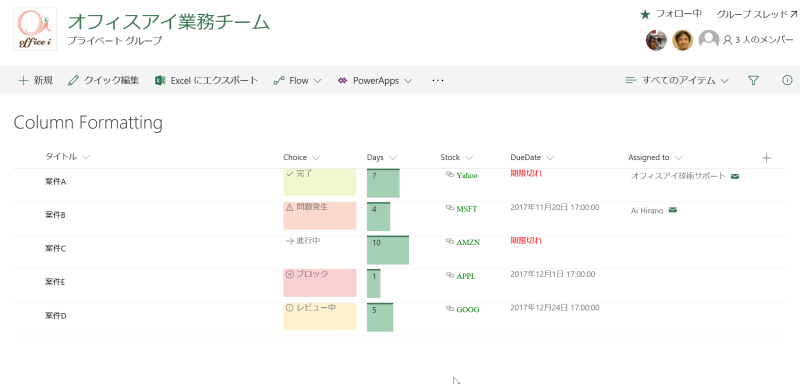This screenshot has height=384, width=800.
Task: Click the pencil icon for quick edit
Action: pos(73,81)
